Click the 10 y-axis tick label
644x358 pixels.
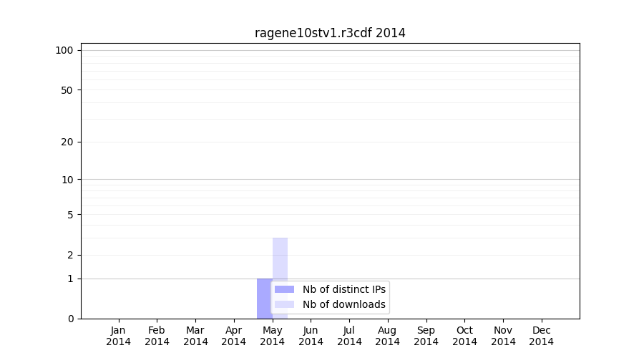point(67,180)
